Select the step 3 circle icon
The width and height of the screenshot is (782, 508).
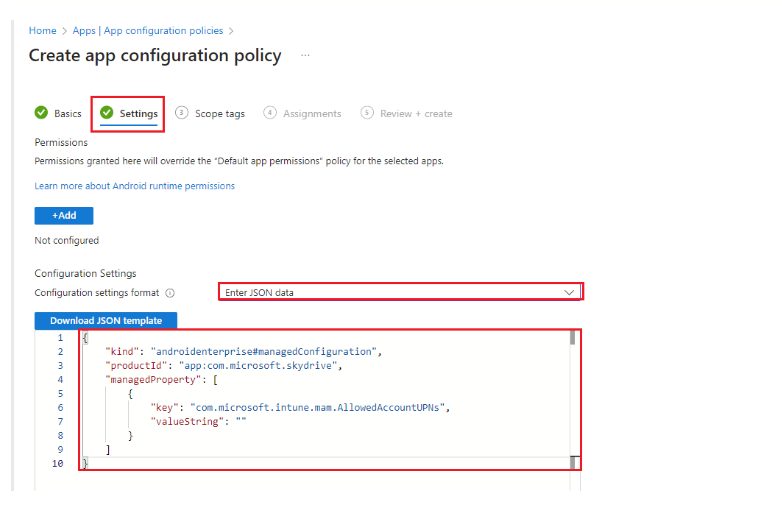[x=182, y=113]
